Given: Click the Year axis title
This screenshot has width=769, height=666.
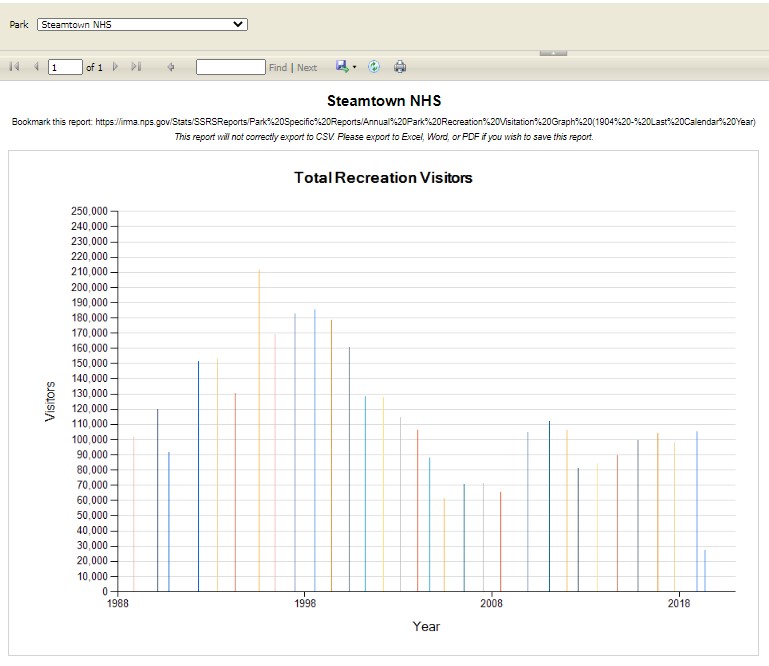Looking at the screenshot, I should pyautogui.click(x=426, y=626).
